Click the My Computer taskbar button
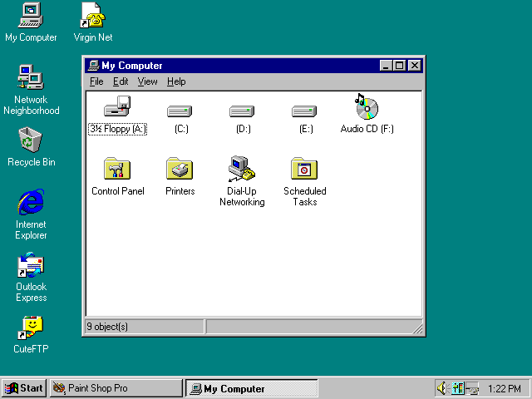The image size is (532, 399). (x=251, y=388)
